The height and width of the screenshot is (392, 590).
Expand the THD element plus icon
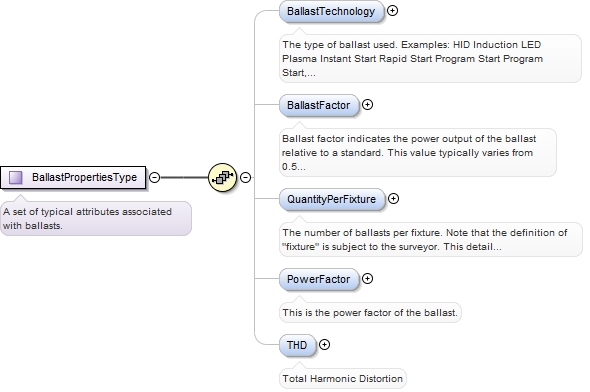(x=324, y=344)
